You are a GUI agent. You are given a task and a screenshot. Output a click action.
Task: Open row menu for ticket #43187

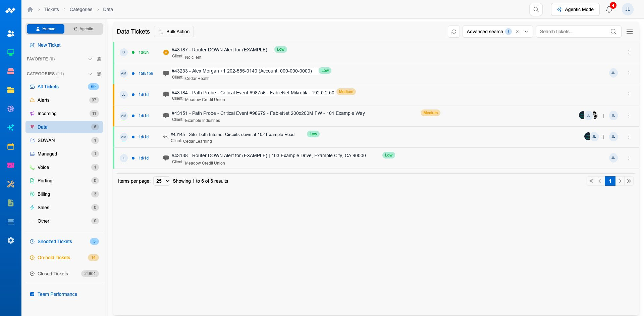tap(629, 52)
